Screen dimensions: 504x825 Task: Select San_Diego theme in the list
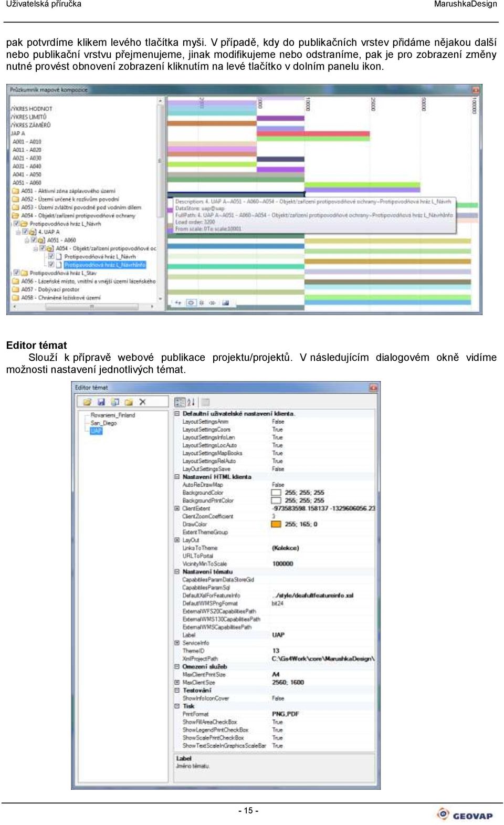point(103,423)
